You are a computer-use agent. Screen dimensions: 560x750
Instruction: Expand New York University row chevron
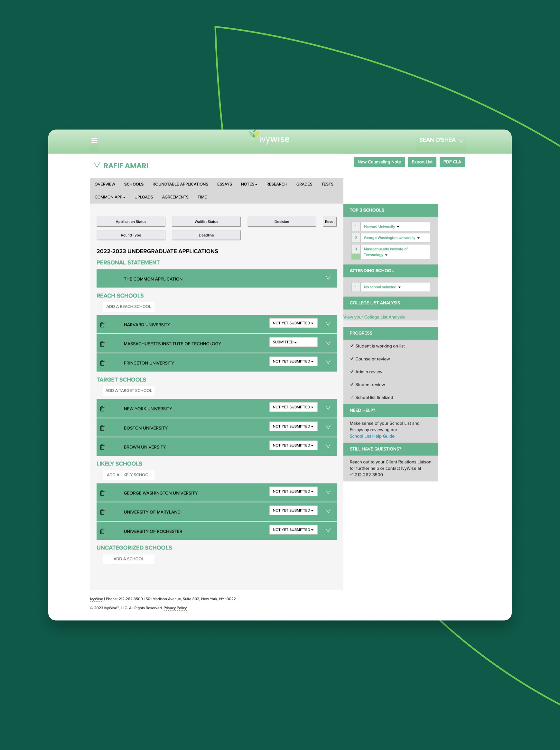click(x=328, y=408)
